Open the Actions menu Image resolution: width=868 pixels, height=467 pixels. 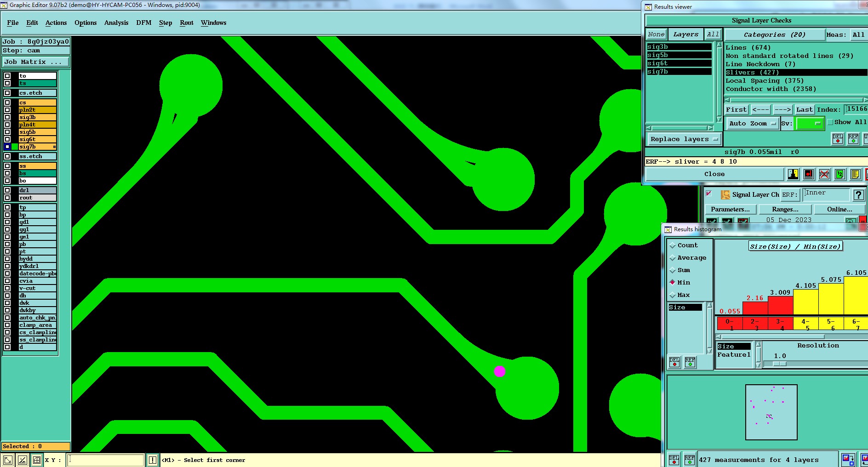(56, 23)
